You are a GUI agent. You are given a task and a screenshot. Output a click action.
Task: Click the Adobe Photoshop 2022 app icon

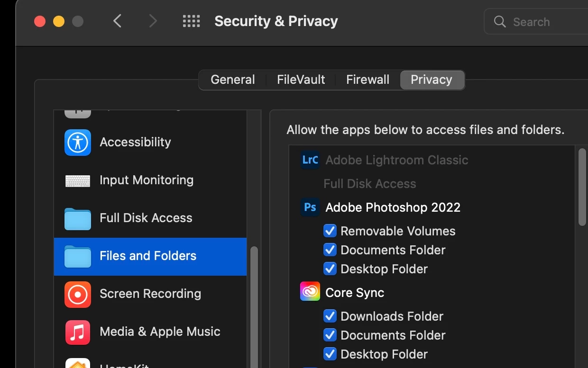click(x=310, y=207)
